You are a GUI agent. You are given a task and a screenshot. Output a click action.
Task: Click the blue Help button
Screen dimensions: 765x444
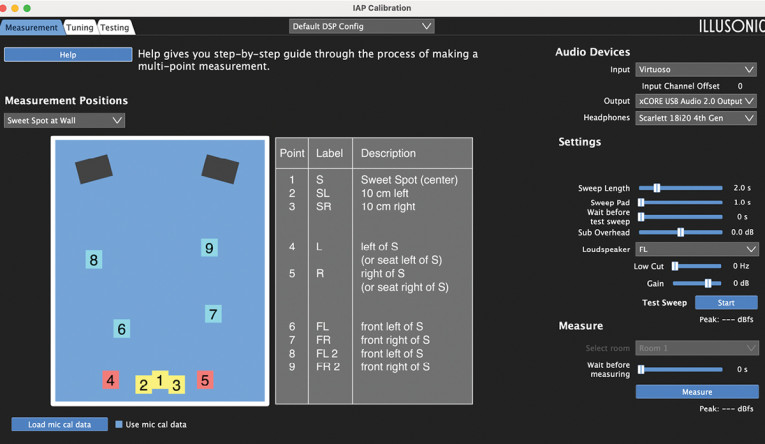68,55
